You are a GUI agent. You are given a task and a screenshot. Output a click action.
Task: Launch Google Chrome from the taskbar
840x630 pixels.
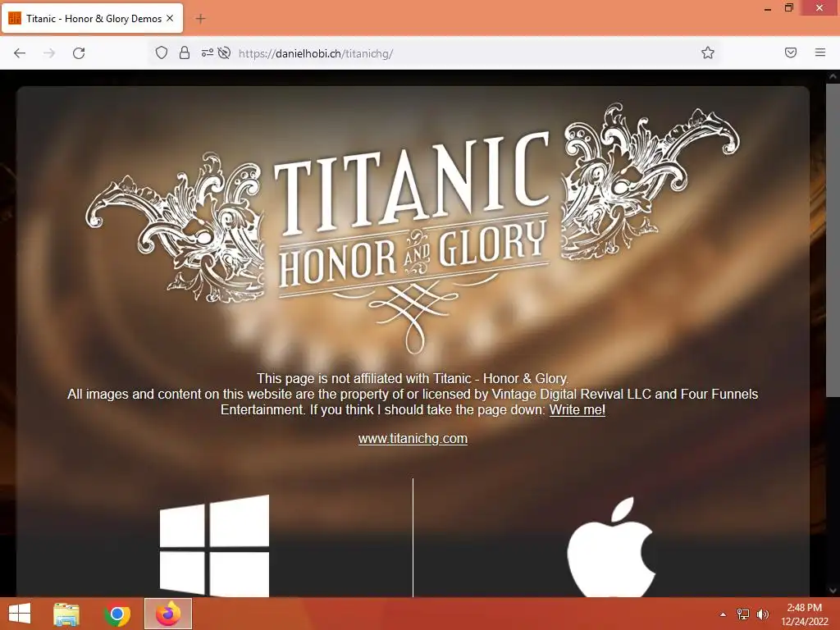point(116,614)
